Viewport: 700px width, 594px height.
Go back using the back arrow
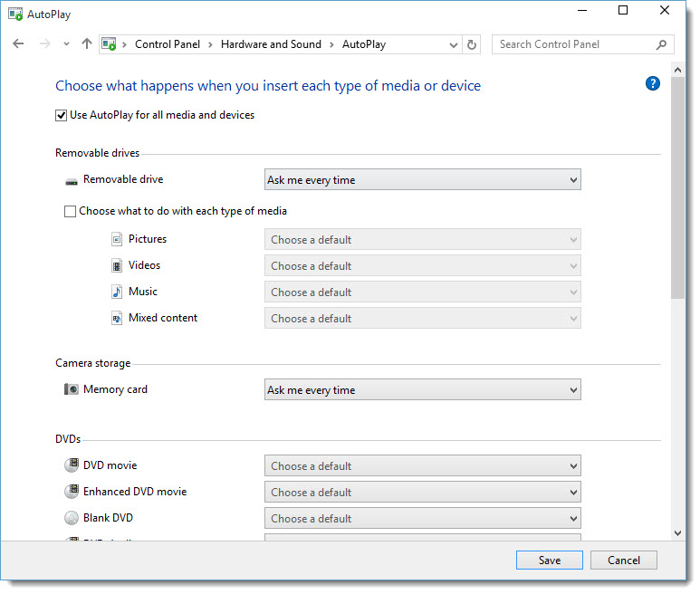pyautogui.click(x=18, y=43)
